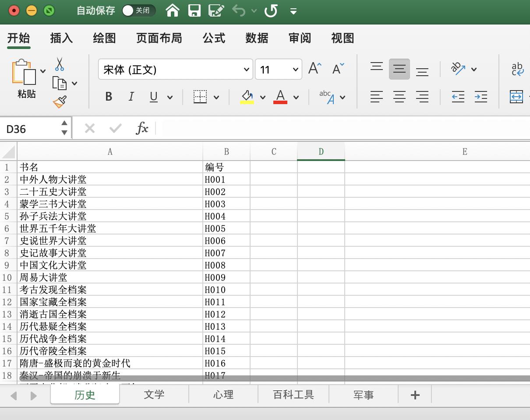
Task: Open the font size dropdown
Action: click(296, 69)
